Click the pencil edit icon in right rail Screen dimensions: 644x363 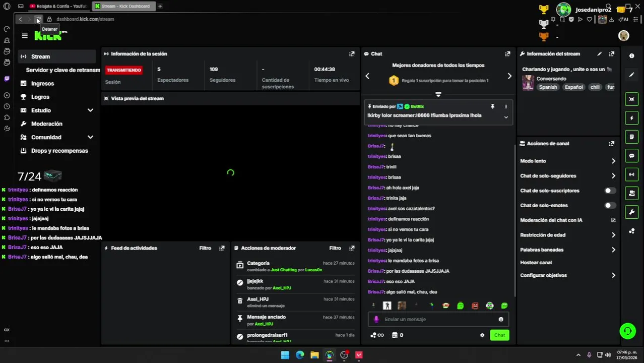point(631,75)
